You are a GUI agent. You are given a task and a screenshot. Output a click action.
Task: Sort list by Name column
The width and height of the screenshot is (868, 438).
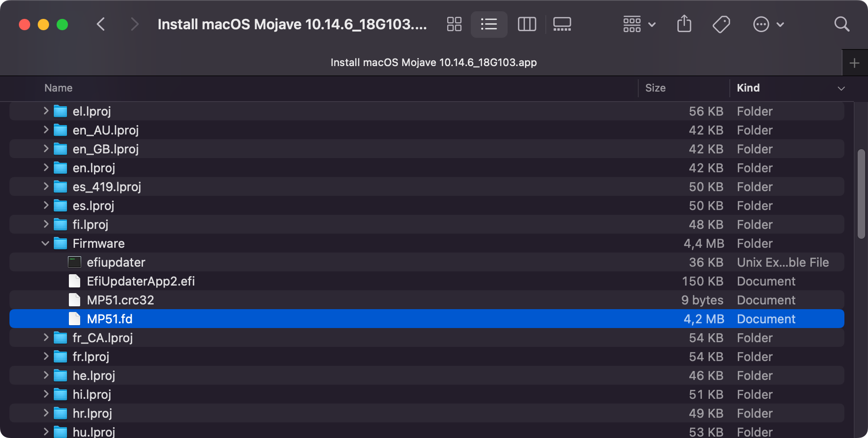58,88
